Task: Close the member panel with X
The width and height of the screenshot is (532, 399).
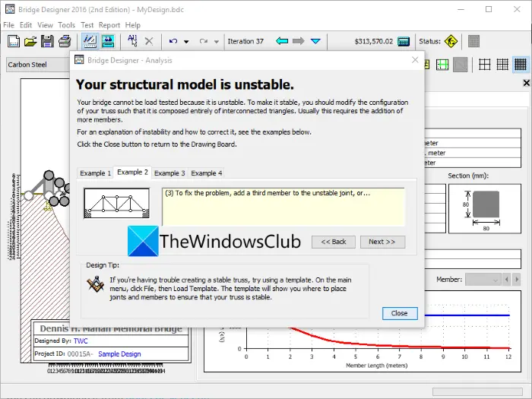Action: click(x=526, y=83)
